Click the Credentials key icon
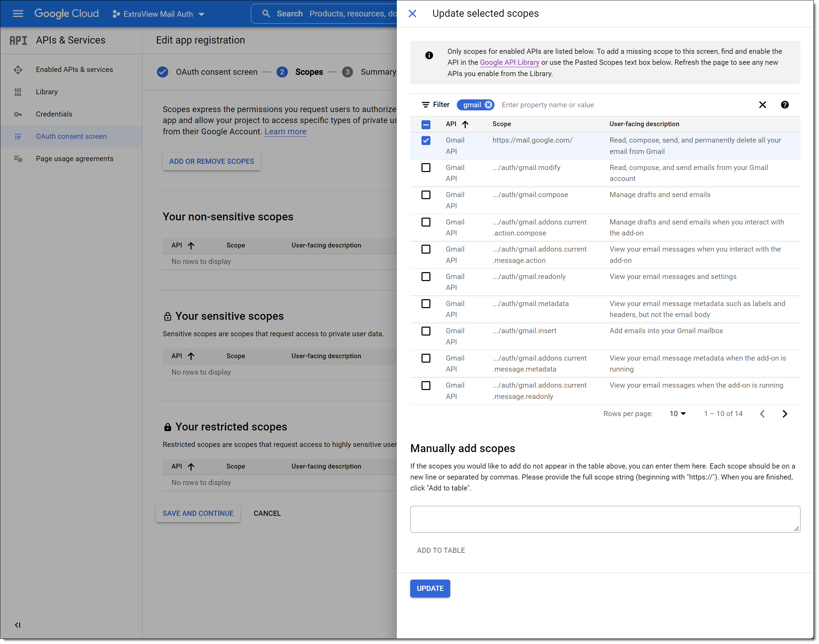The height and width of the screenshot is (644, 819). pyautogui.click(x=18, y=114)
